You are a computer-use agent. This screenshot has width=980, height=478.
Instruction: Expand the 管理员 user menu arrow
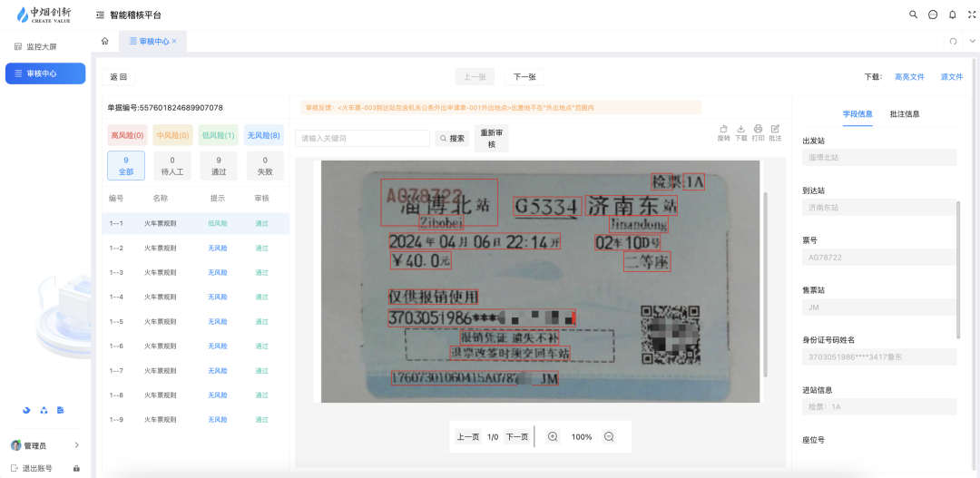pyautogui.click(x=77, y=445)
